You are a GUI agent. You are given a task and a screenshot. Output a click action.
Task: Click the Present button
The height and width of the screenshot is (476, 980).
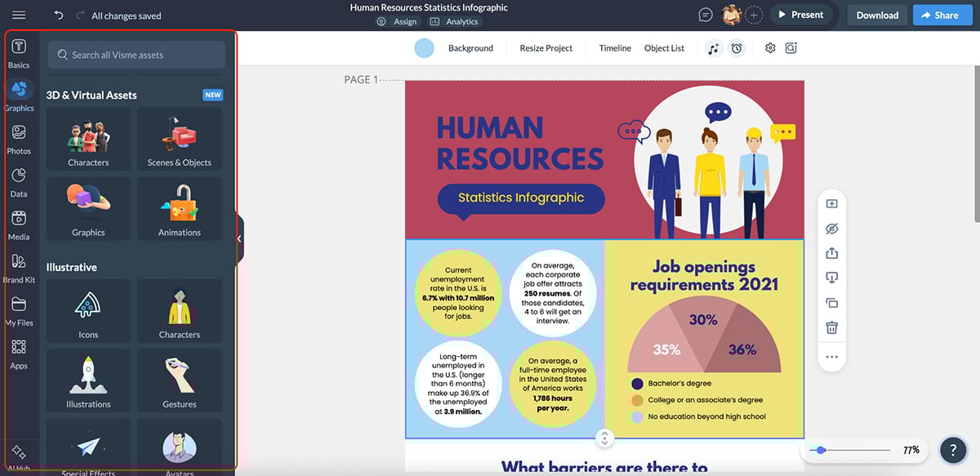click(803, 14)
